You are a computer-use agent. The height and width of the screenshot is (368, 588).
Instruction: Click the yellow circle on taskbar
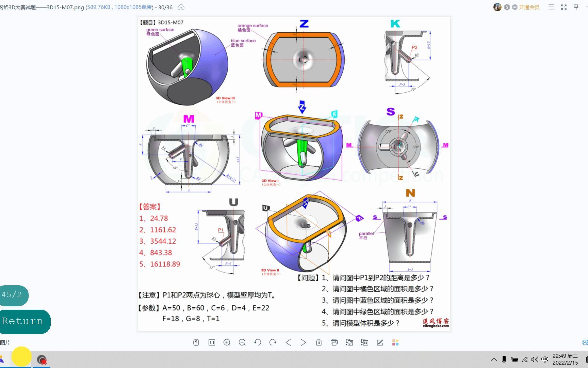[x=21, y=357]
